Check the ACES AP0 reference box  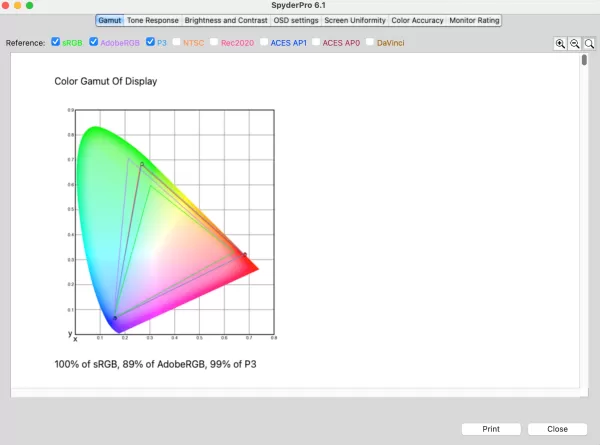pyautogui.click(x=317, y=43)
